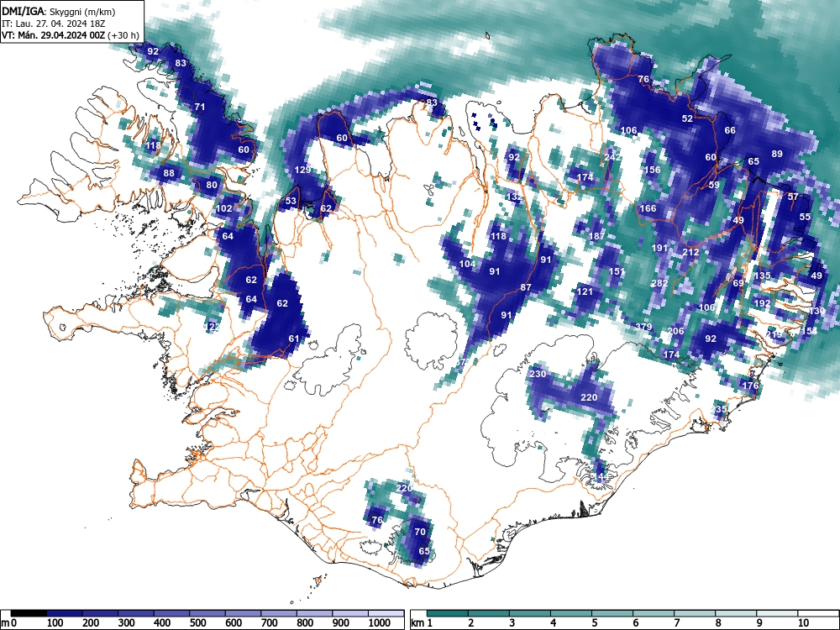The width and height of the screenshot is (840, 630).
Task: Select the map value 242
Action: 612,158
